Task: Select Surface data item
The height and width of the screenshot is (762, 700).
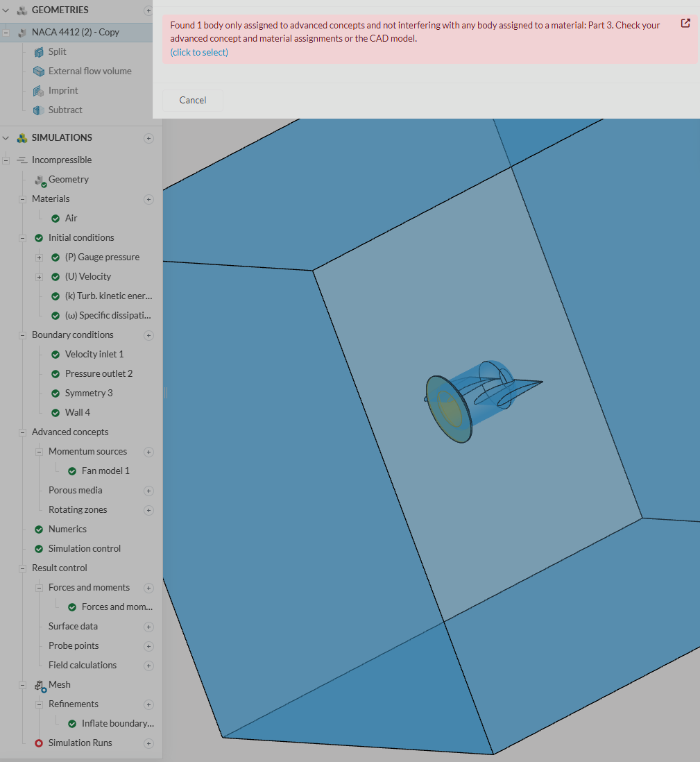Action: coord(73,627)
